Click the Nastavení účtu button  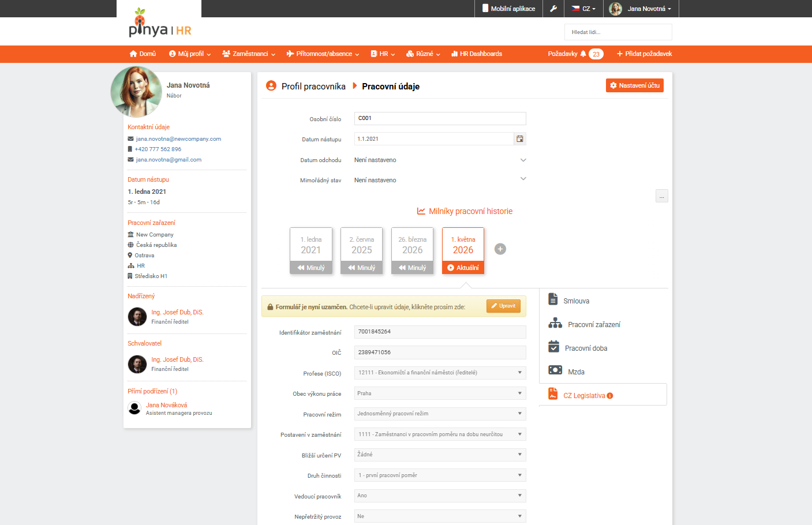(635, 85)
